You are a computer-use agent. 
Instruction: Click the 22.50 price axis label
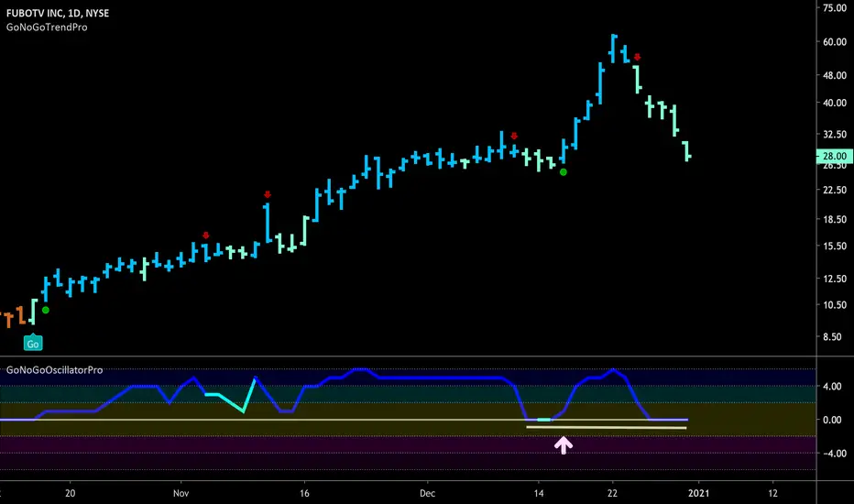pos(835,190)
